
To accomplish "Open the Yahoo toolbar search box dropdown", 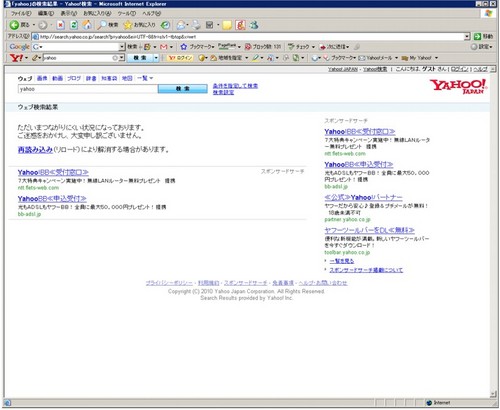I will click(122, 58).
